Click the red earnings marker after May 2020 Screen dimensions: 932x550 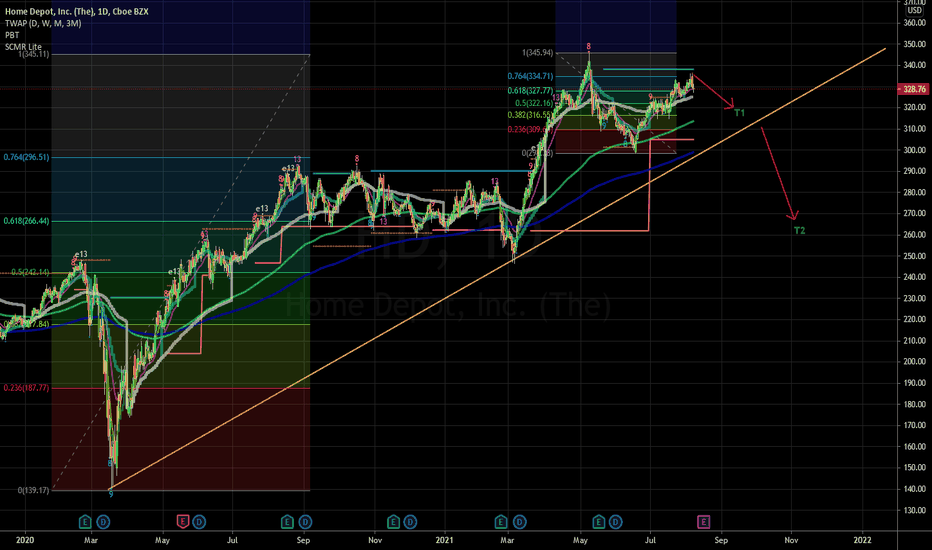click(x=182, y=522)
